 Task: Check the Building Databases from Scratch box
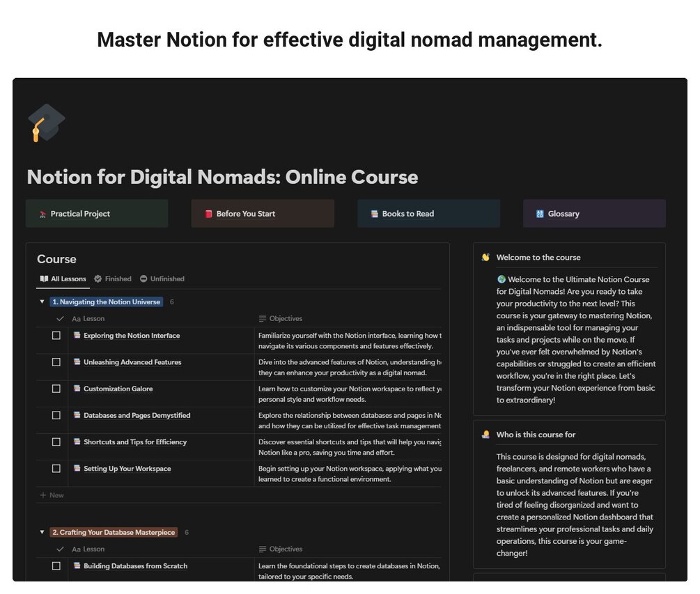56,566
